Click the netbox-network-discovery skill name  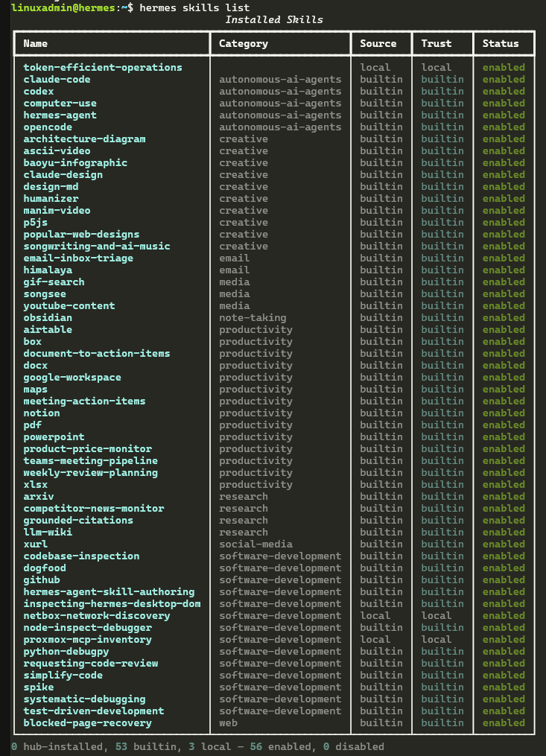pos(97,616)
